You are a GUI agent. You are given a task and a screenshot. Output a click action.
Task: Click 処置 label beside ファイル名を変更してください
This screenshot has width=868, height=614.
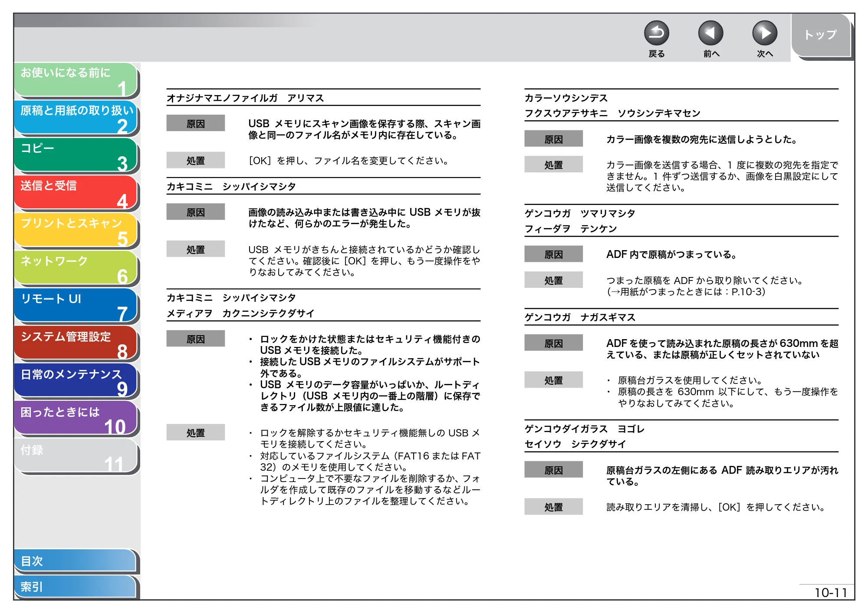(196, 160)
